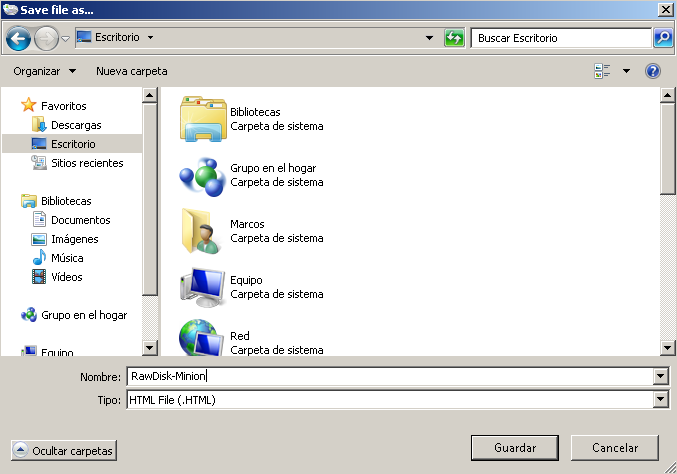Click the Back navigation arrow button
Viewport: 677px width, 474px height.
click(x=17, y=38)
